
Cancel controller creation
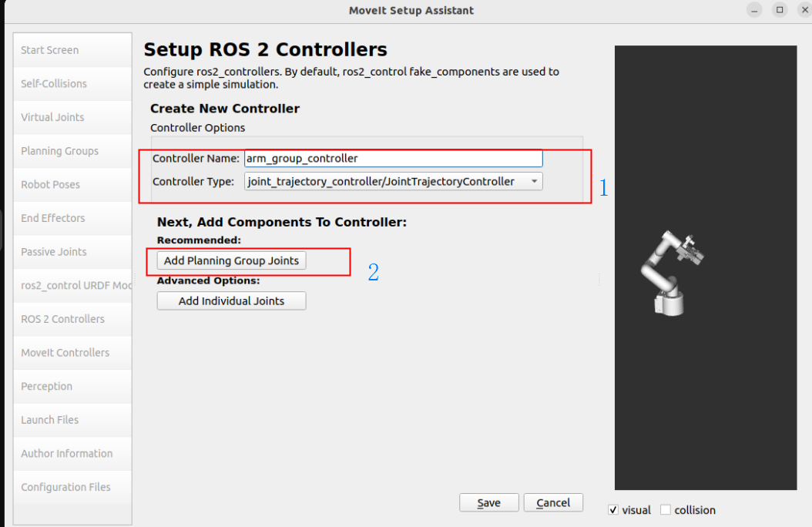click(553, 502)
